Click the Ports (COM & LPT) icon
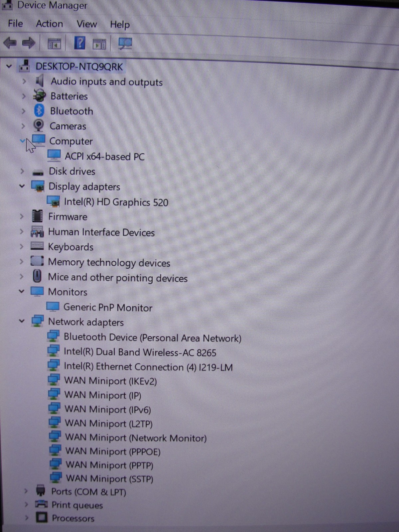 [40, 491]
